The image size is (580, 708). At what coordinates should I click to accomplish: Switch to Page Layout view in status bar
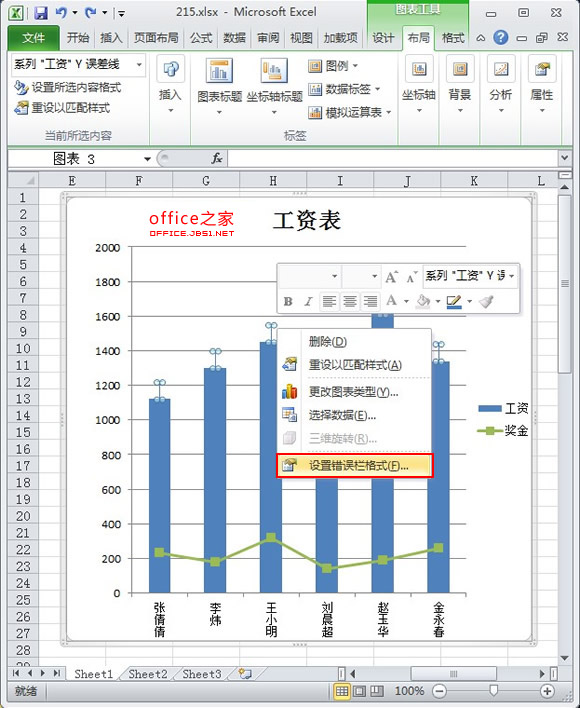pyautogui.click(x=360, y=691)
